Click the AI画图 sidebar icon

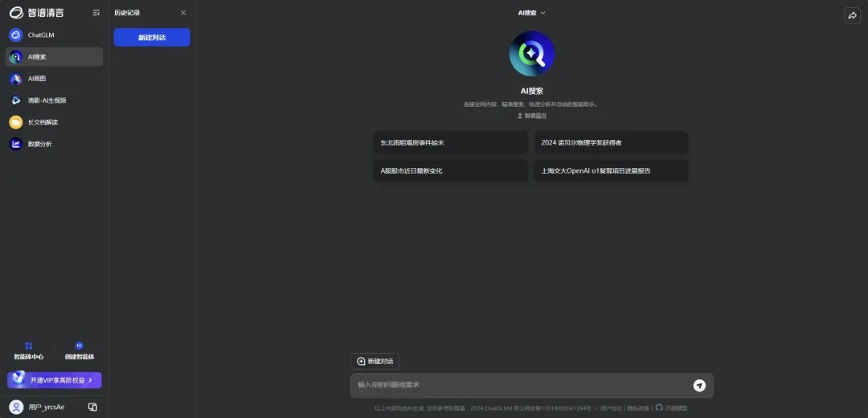tap(16, 79)
